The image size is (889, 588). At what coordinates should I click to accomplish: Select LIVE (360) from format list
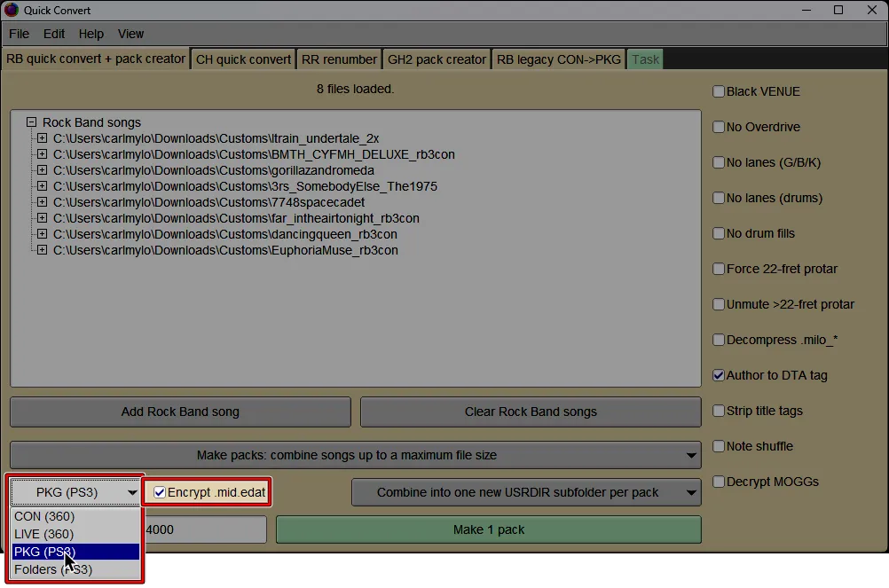point(75,534)
